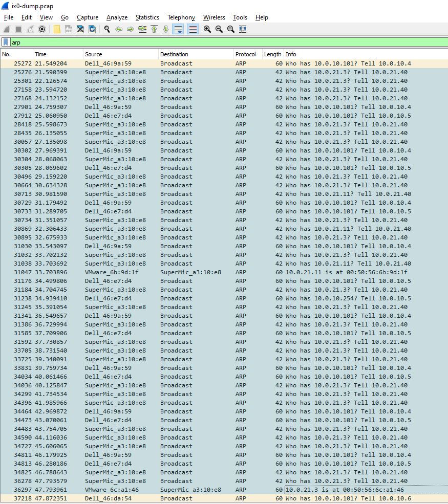Open the Capture menu
Viewport: 448px width, 504px height.
coord(88,17)
